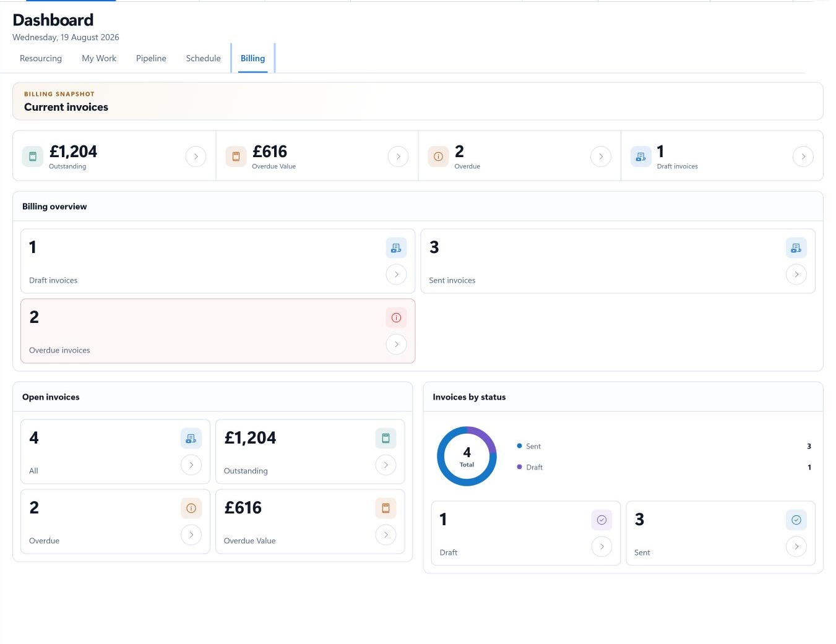The width and height of the screenshot is (836, 644).
Task: Open Draft invoices arrow in Billing overview
Action: (396, 274)
